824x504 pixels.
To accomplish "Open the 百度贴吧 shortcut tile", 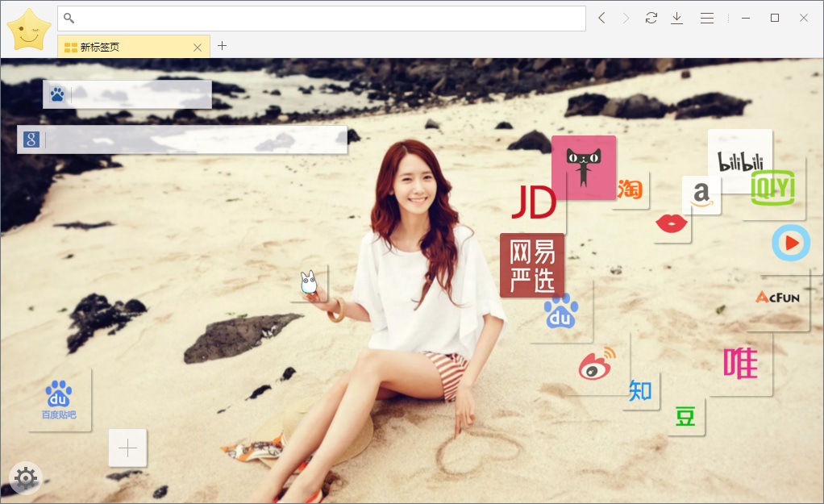I will pos(59,399).
